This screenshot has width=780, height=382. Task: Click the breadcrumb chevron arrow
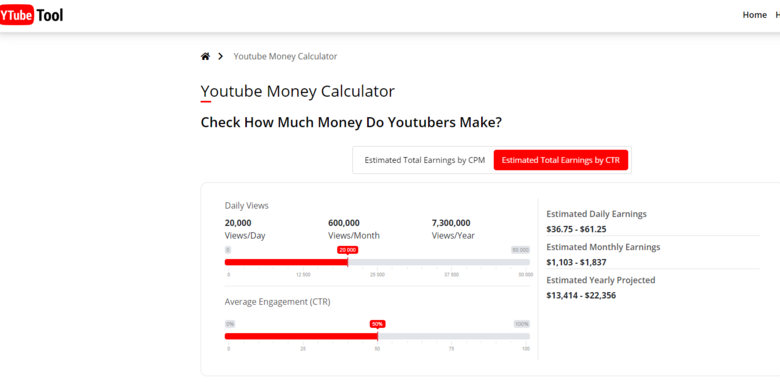coord(220,56)
